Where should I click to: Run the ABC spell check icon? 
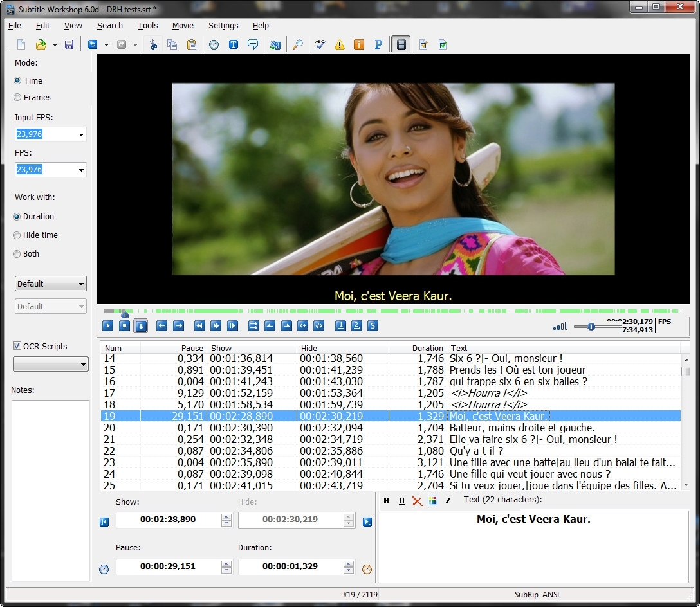320,44
